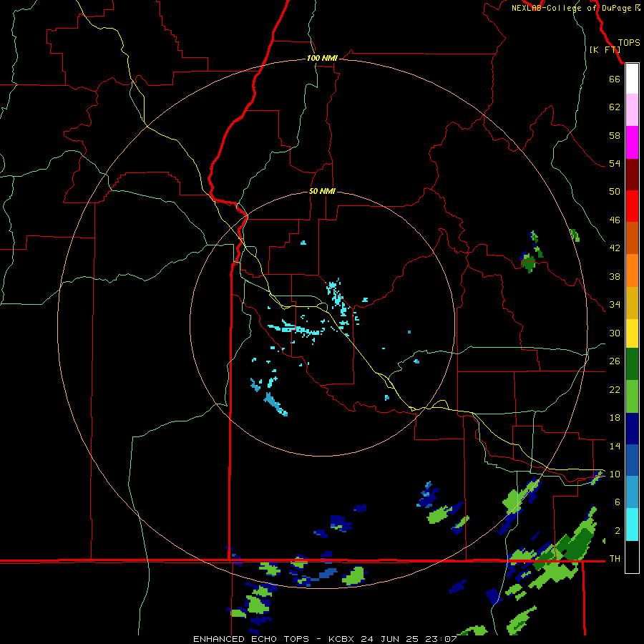Click the [K FT] units label
This screenshot has width=644, height=644.
(605, 49)
